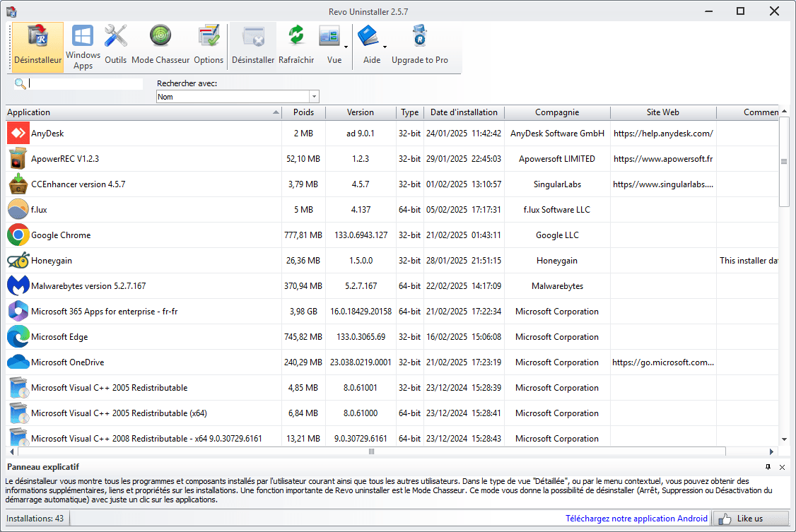Open the Désinstalleur toolbar section
This screenshot has width=796, height=532.
[x=37, y=47]
